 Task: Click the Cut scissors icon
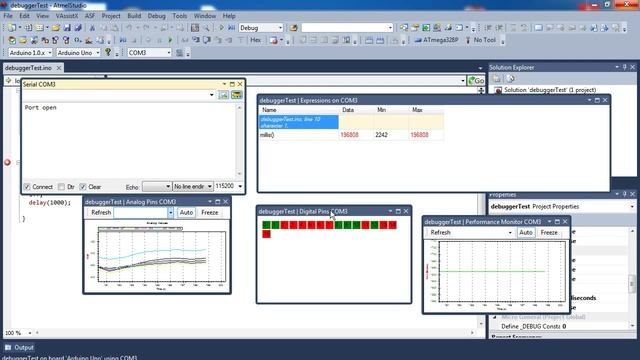[92, 28]
